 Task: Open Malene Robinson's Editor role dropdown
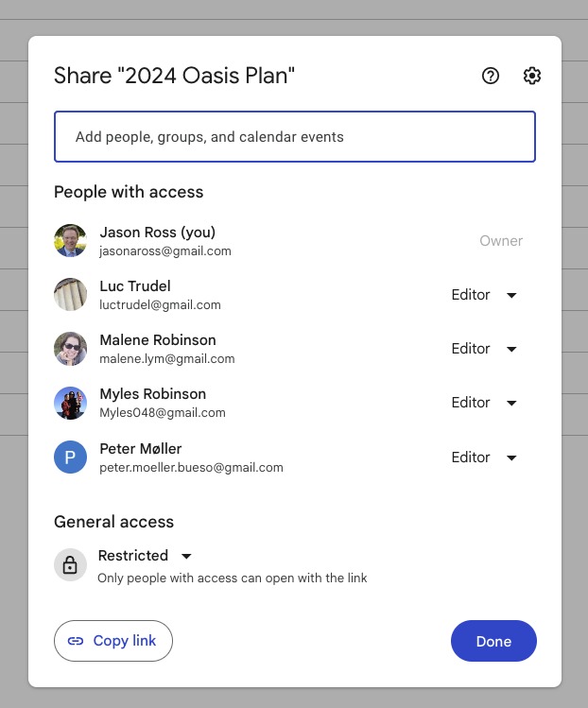point(484,349)
